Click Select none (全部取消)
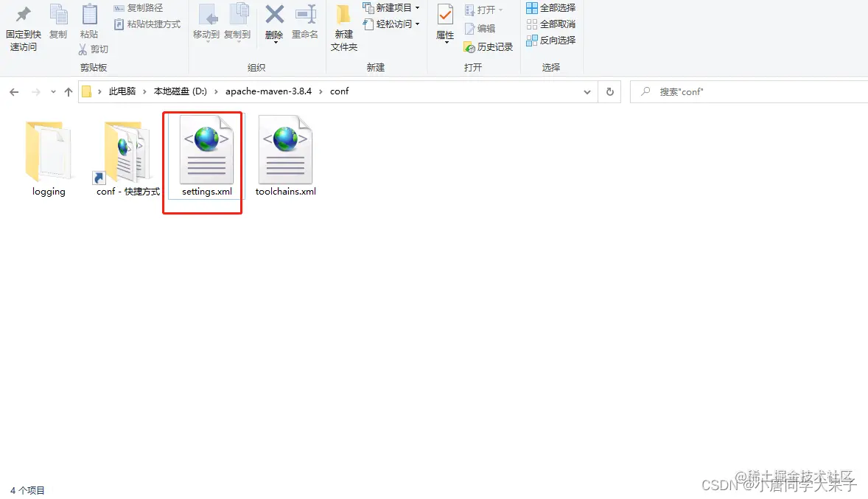Viewport: 868px width, 499px height. point(551,24)
